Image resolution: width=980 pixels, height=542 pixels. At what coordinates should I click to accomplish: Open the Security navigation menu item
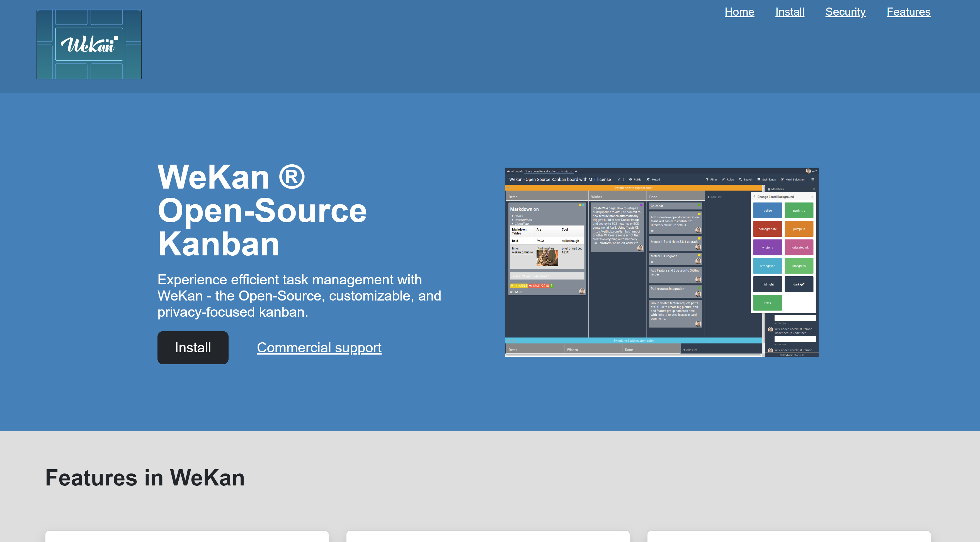[845, 11]
